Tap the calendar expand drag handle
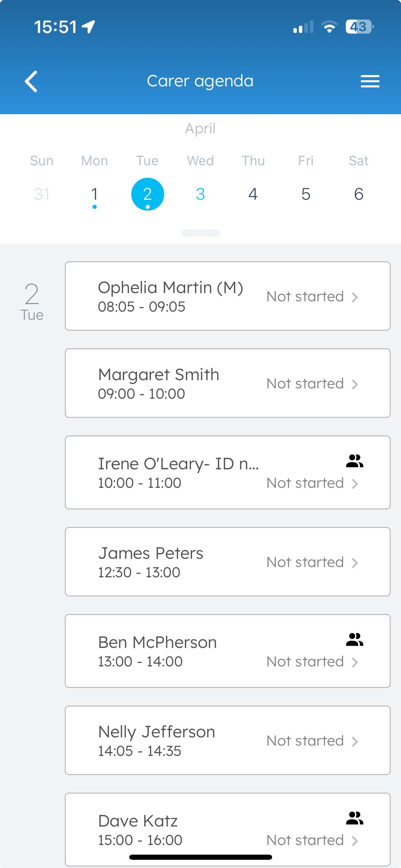Image resolution: width=401 pixels, height=868 pixels. click(x=200, y=233)
